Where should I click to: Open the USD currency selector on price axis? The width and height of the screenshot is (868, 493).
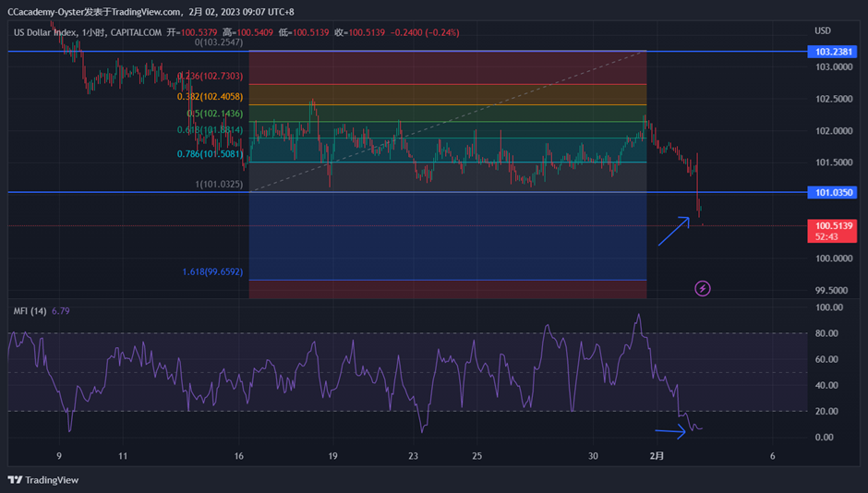coord(822,30)
